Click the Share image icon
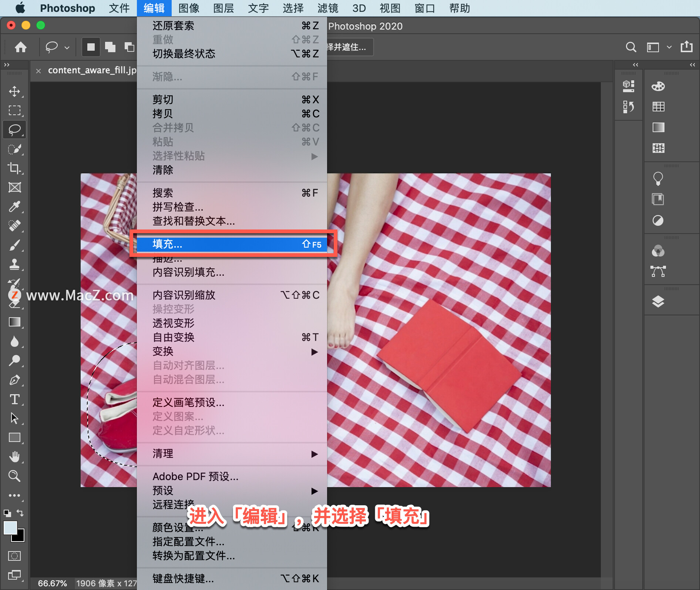The image size is (700, 590). click(x=687, y=47)
